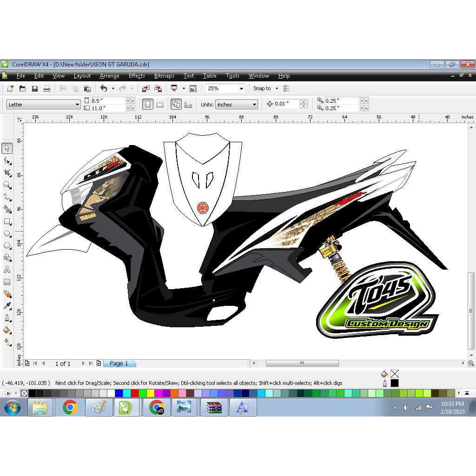Select the Text tool
Screen dimensions: 476x476
[x=7, y=270]
